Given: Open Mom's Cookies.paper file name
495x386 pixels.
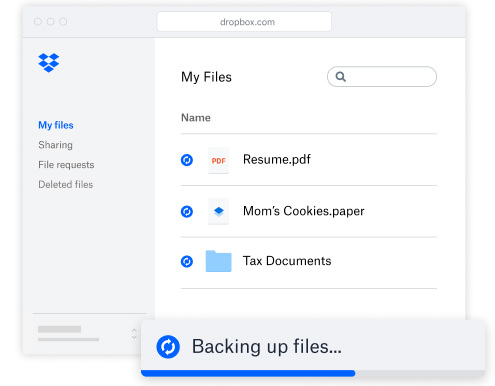Looking at the screenshot, I should (x=304, y=211).
